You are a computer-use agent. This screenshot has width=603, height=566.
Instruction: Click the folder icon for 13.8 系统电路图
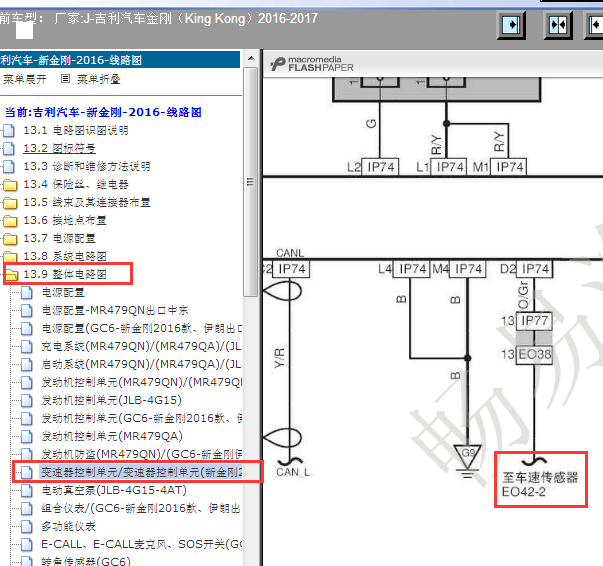10,256
